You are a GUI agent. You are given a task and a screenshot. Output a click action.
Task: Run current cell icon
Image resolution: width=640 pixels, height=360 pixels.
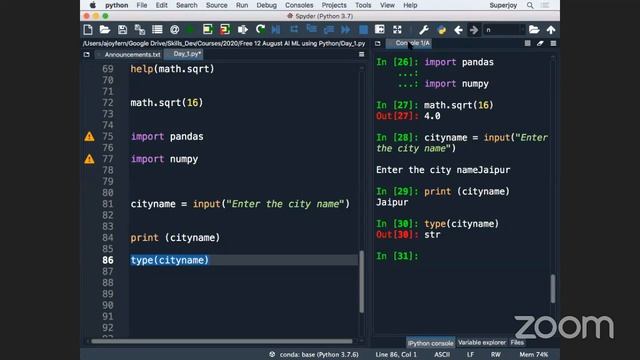click(208, 30)
